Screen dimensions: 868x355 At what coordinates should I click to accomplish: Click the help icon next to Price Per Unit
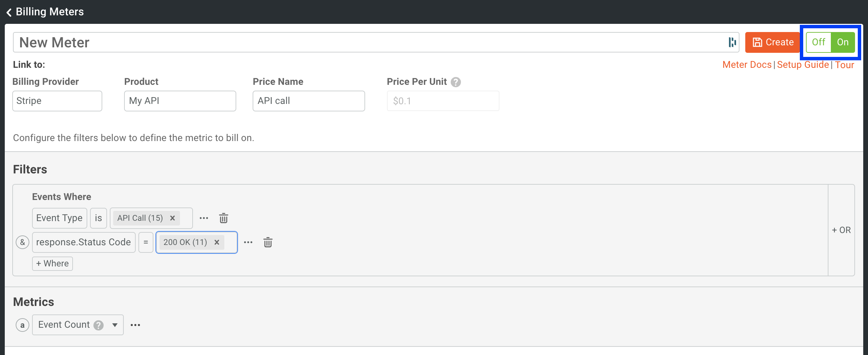tap(456, 81)
